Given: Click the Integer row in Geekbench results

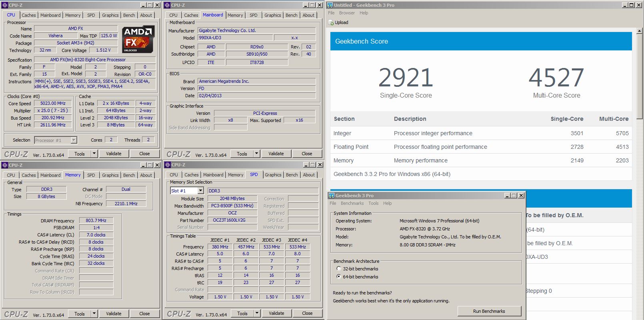Looking at the screenshot, I should (481, 133).
